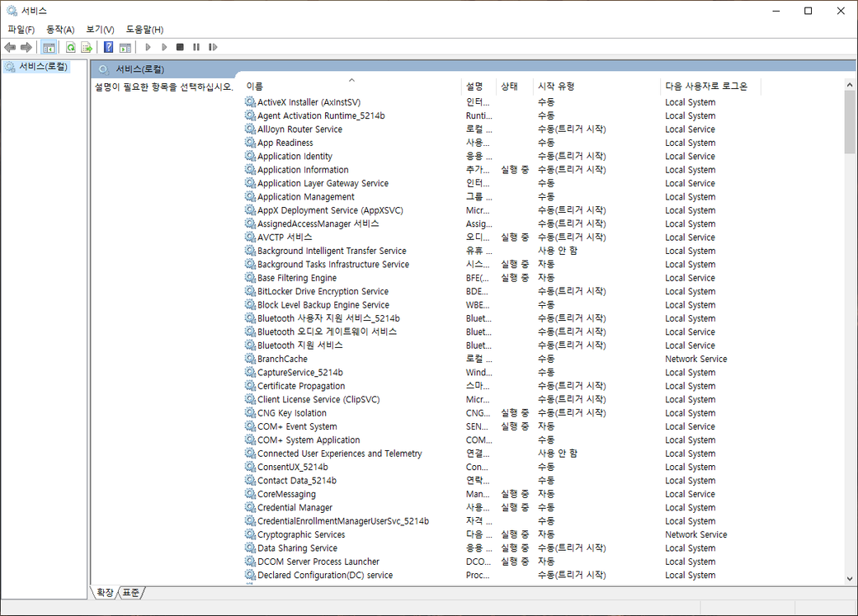
Task: Open the 파일(F) menu
Action: pos(21,30)
